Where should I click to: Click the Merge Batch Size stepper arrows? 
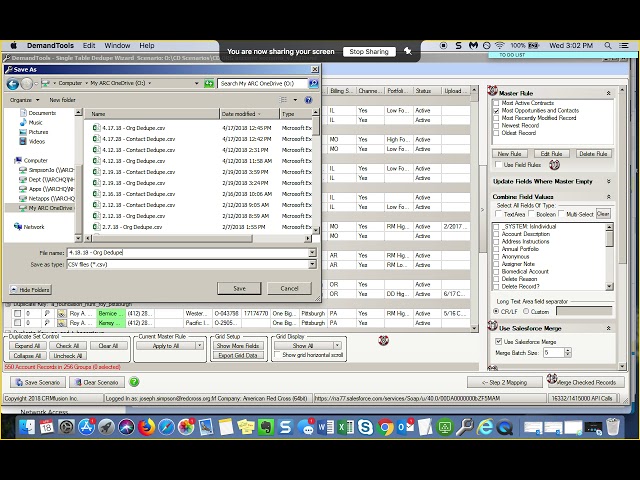pos(567,352)
